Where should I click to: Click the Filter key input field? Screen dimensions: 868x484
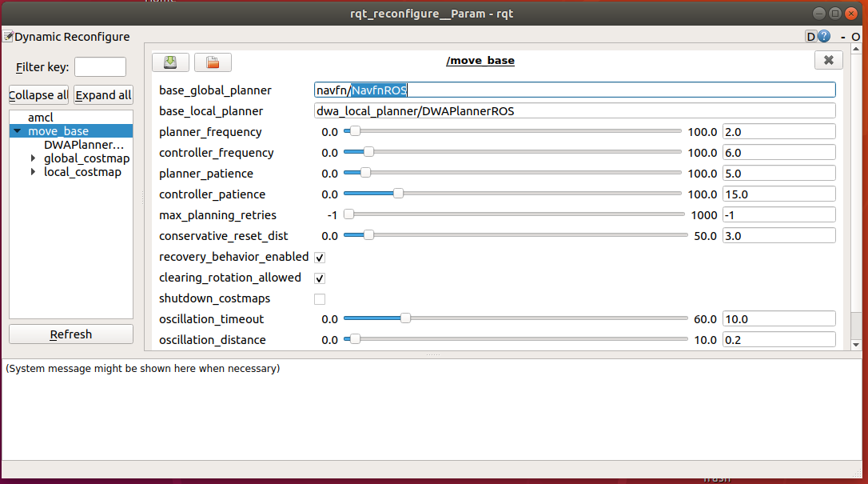pyautogui.click(x=100, y=67)
